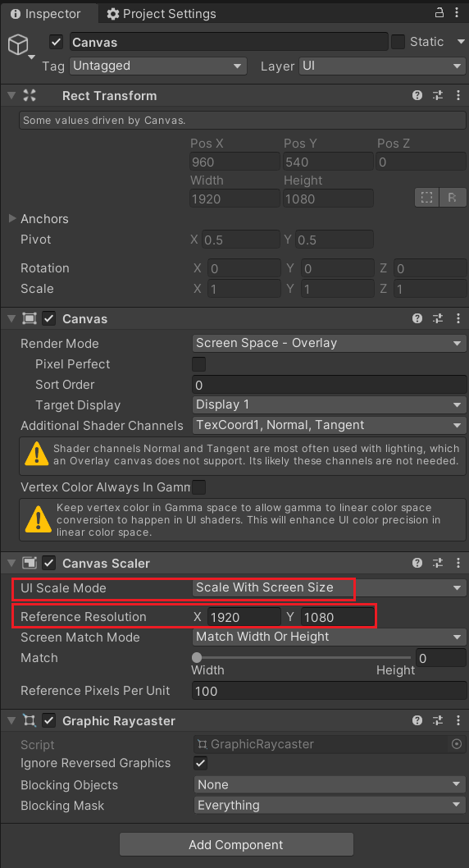This screenshot has height=868, width=469.
Task: Open Canvas component presets icon
Action: point(438,318)
